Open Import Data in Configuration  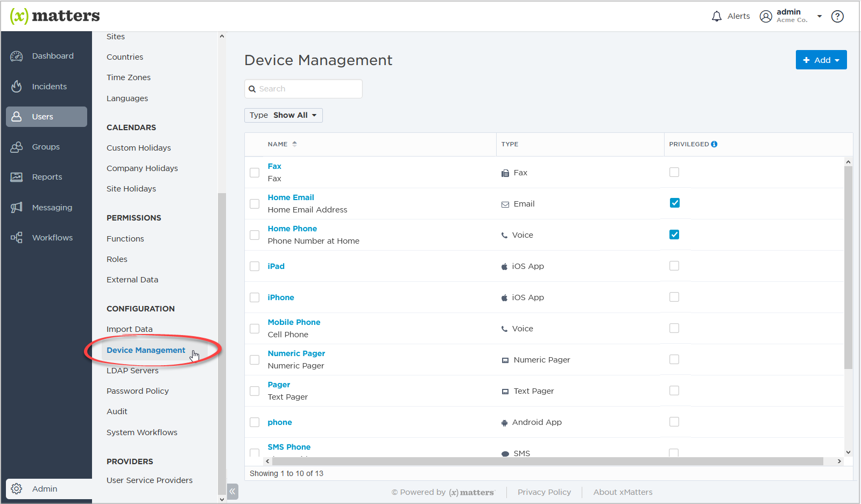(130, 329)
